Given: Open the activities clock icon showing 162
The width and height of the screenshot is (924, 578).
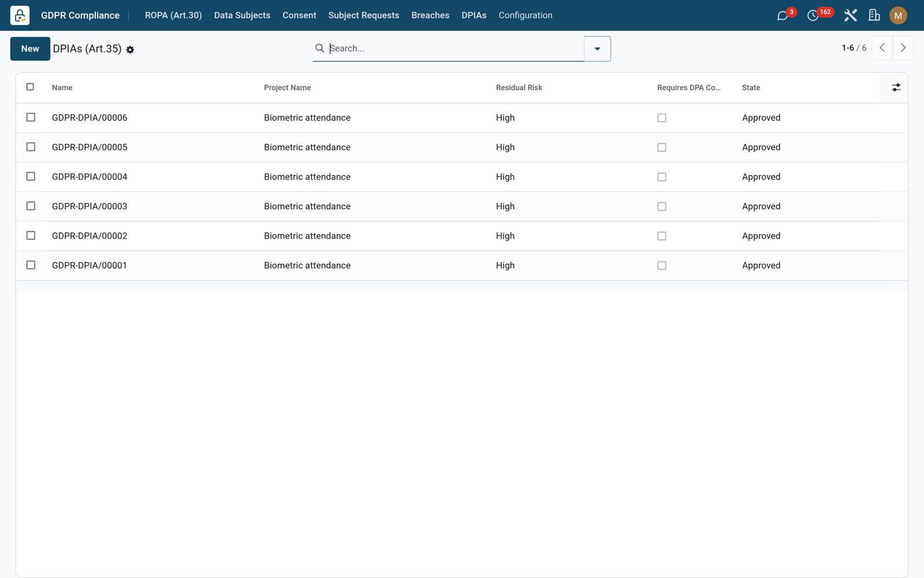Looking at the screenshot, I should [x=813, y=16].
